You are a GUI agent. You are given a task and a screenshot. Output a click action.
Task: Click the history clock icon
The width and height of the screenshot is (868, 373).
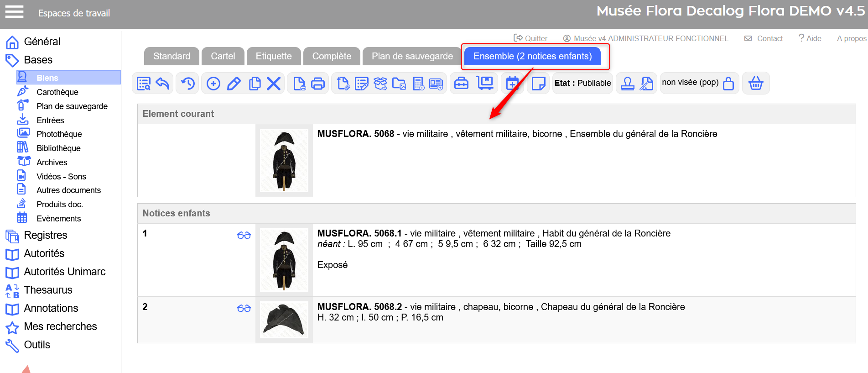[187, 84]
